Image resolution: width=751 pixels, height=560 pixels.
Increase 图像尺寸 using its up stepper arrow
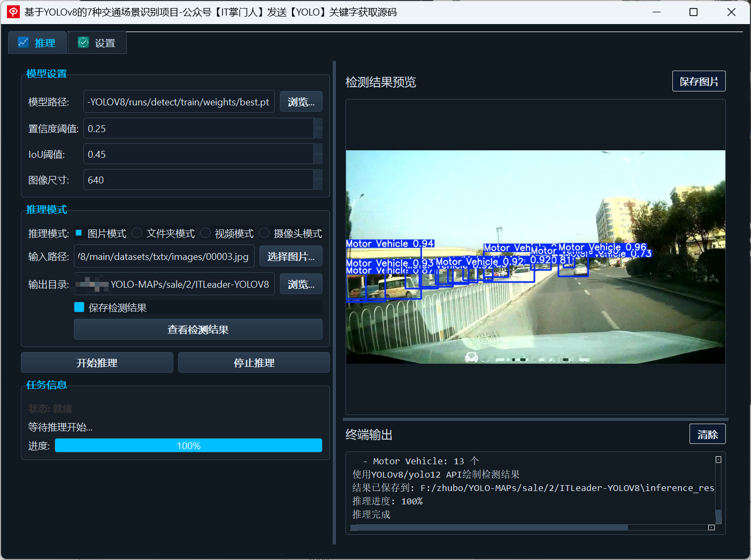(x=319, y=174)
